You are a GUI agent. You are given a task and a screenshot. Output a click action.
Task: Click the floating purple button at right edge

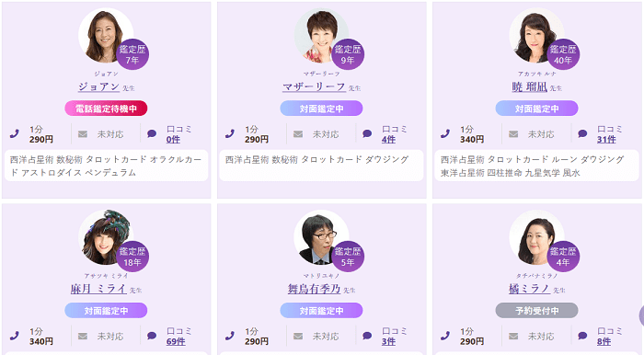pyautogui.click(x=641, y=316)
